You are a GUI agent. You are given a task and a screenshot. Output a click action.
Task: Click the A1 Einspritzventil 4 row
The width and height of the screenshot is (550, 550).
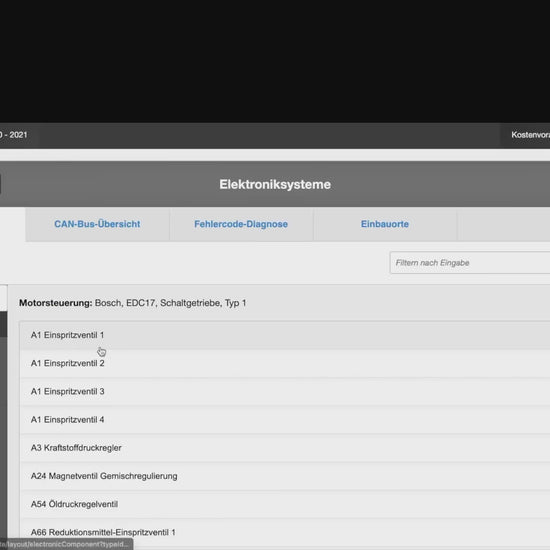tap(285, 420)
